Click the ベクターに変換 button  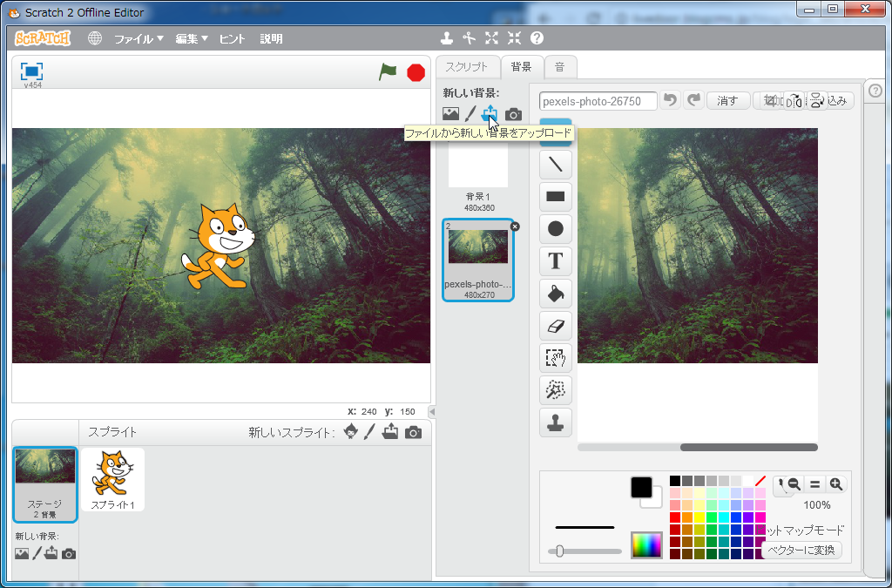click(x=801, y=550)
